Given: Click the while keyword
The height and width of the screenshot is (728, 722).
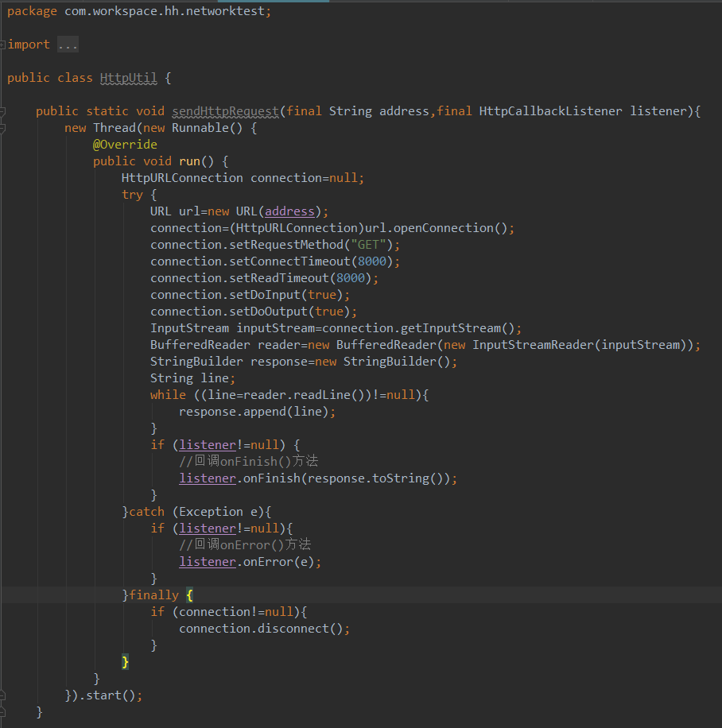Looking at the screenshot, I should coord(168,396).
